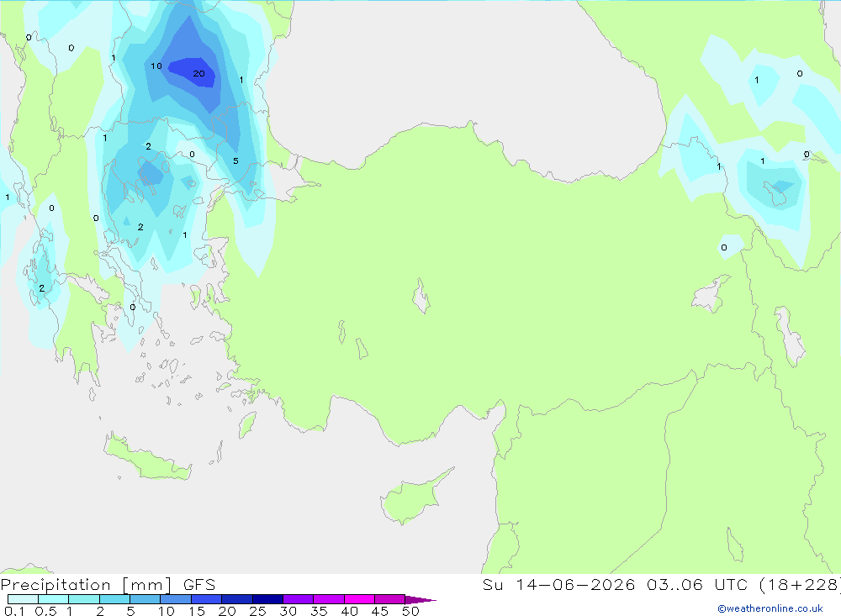Click the island of Crete on the map

pos(145,459)
